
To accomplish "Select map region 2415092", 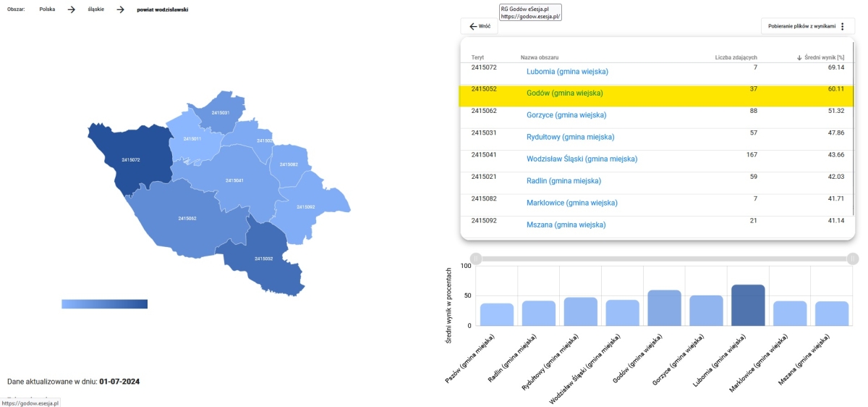I will click(306, 207).
